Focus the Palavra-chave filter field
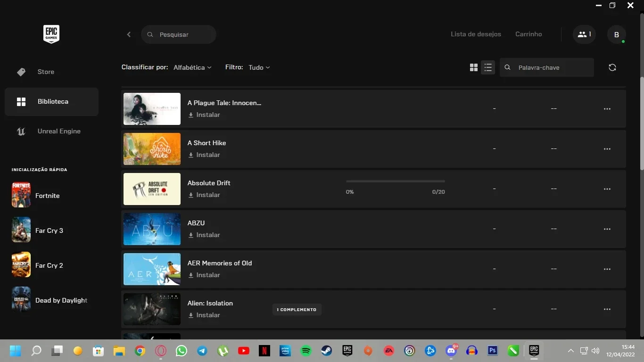 point(547,67)
